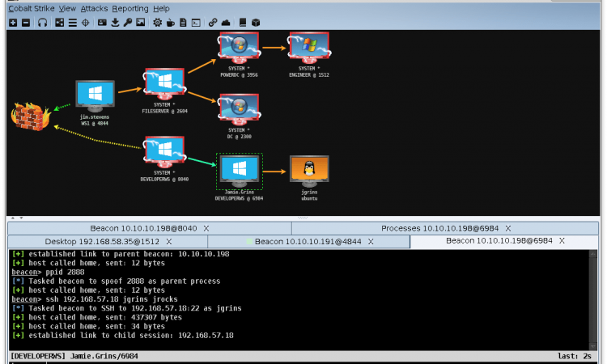Click 'Tasked beacon to SSH' output line

pos(126,309)
